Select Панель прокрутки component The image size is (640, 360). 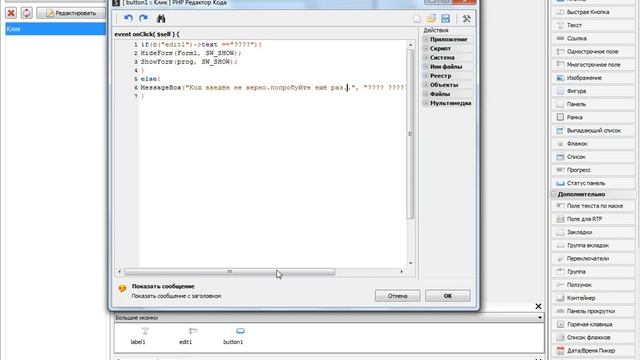[593, 311]
